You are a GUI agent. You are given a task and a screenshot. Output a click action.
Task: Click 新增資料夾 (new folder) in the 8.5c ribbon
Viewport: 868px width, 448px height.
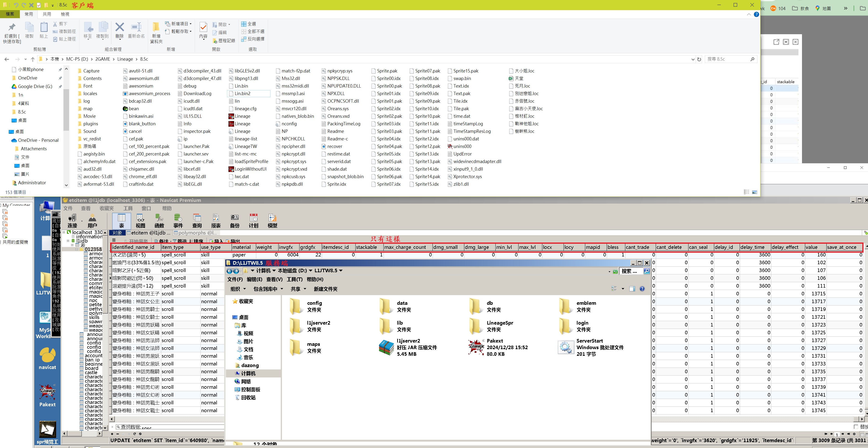pos(156,33)
